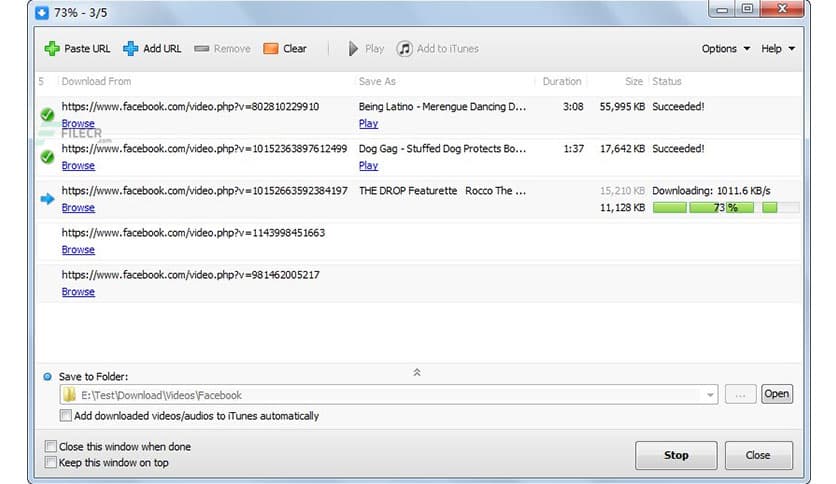Click the Add URL blue plus icon
Screen dimensions: 836x484
131,49
